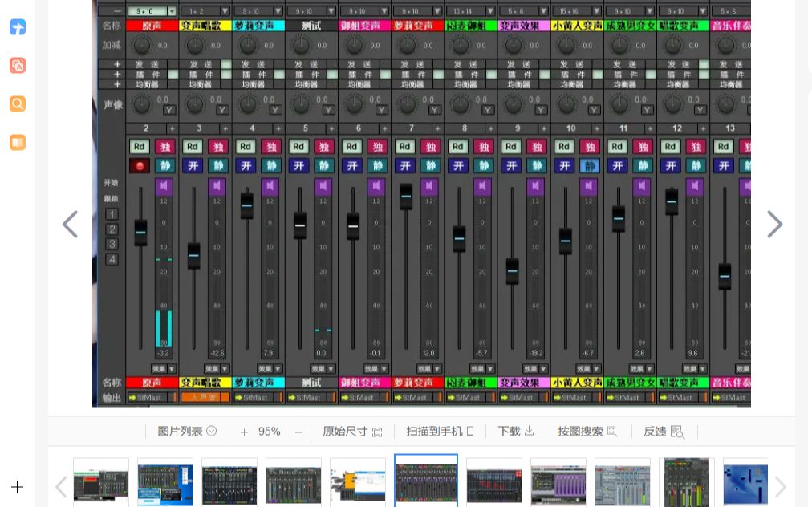The width and height of the screenshot is (812, 507).
Task: Open the red image sidebar icon
Action: [18, 65]
